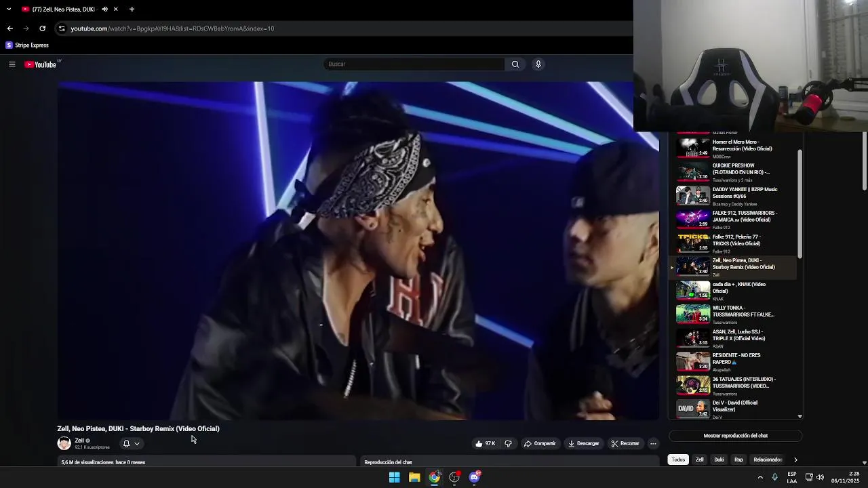This screenshot has height=488, width=868.
Task: Show hidden system tray icons chevron
Action: (760, 477)
